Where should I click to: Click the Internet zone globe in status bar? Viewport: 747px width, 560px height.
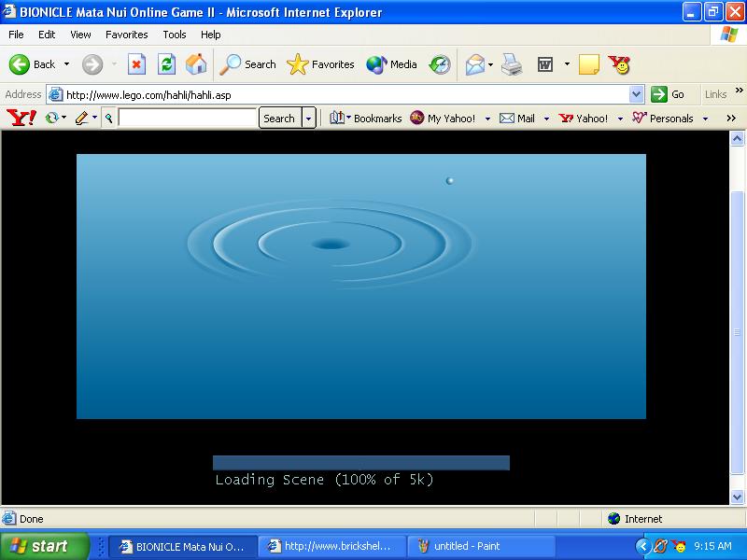point(613,519)
